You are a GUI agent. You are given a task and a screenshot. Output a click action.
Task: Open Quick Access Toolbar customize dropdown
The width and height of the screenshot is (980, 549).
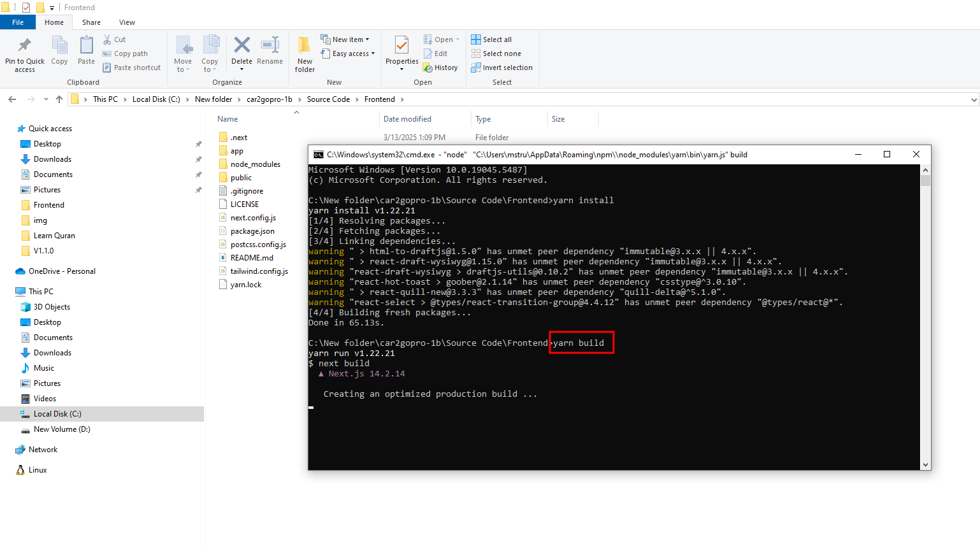pyautogui.click(x=52, y=8)
